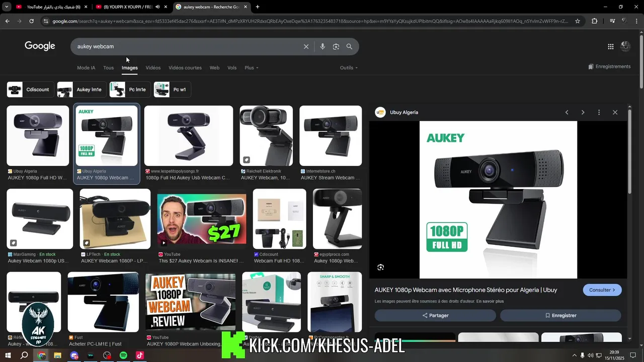Viewport: 644px width, 362px height.
Task: Select the Pc w1 filter chip
Action: (x=173, y=89)
